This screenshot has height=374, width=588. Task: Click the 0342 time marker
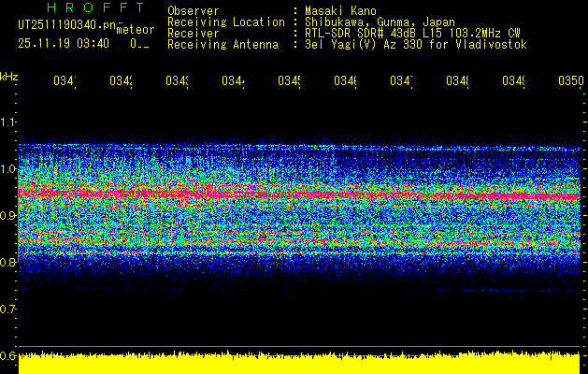pos(121,81)
